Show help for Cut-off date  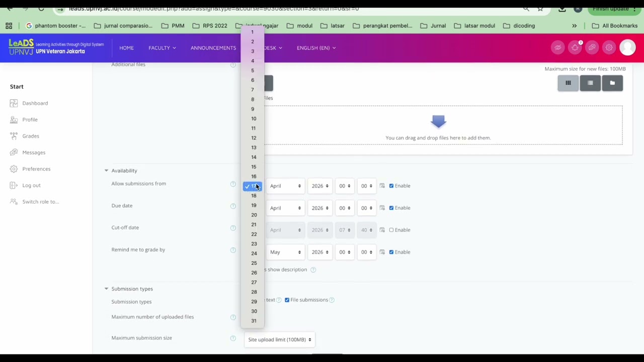[x=233, y=228]
